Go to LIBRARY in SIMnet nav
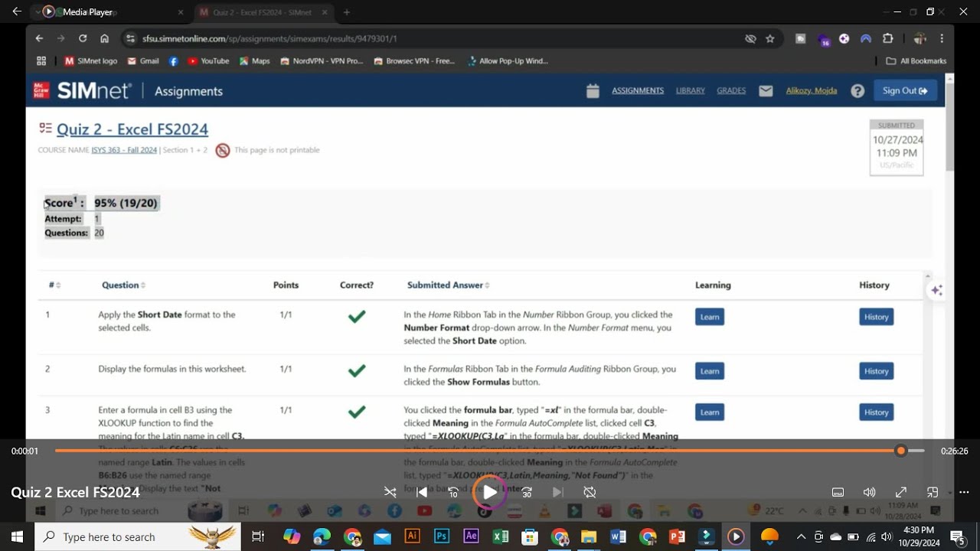980x551 pixels. (x=691, y=90)
